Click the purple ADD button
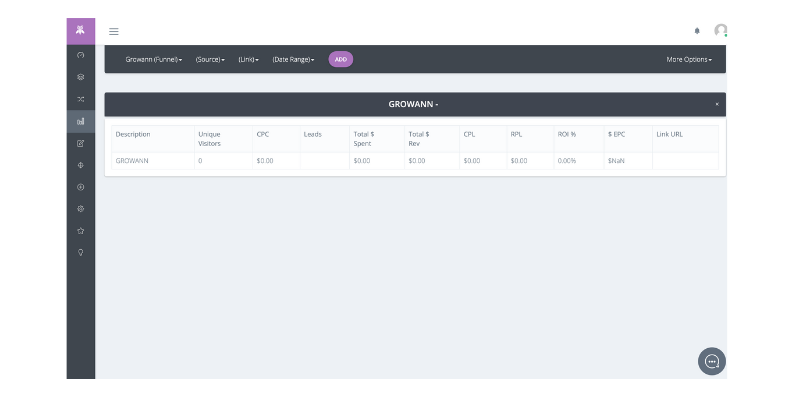This screenshot has height=400, width=800. (x=341, y=59)
